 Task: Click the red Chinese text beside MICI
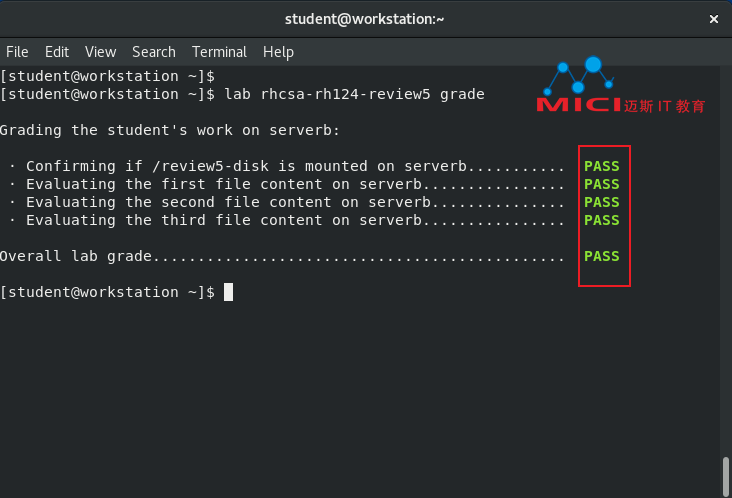[664, 106]
